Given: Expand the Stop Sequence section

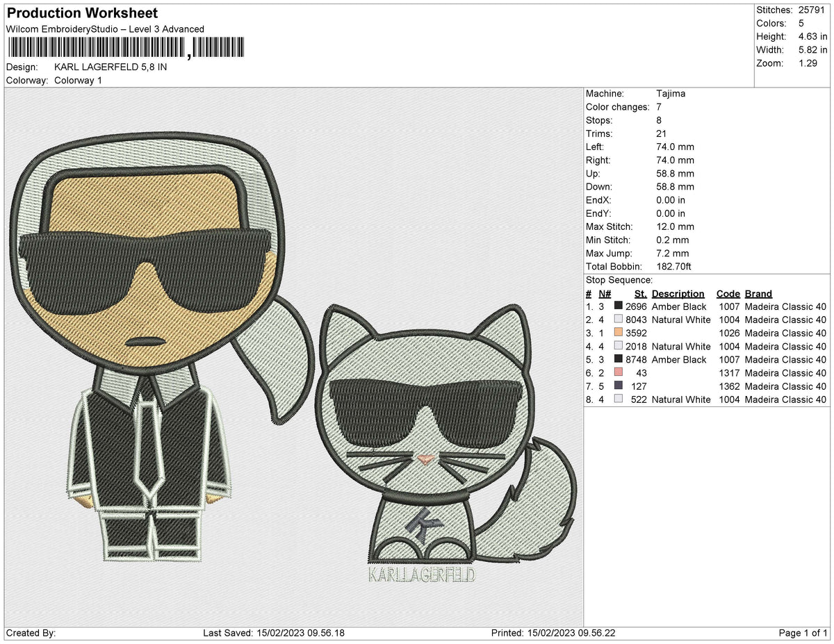Looking at the screenshot, I should coord(619,280).
